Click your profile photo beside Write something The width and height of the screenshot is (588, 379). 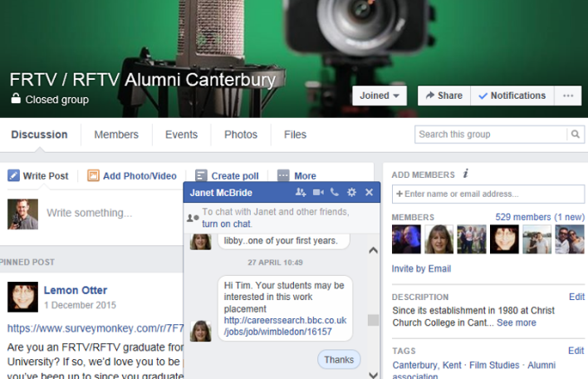tap(23, 214)
